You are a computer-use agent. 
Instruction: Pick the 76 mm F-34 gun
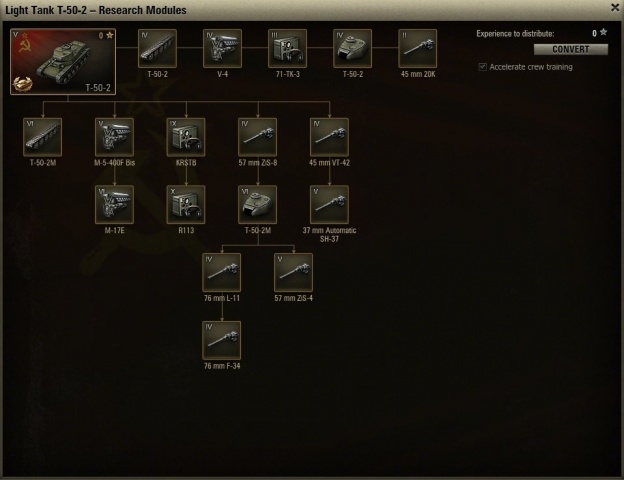coord(222,340)
